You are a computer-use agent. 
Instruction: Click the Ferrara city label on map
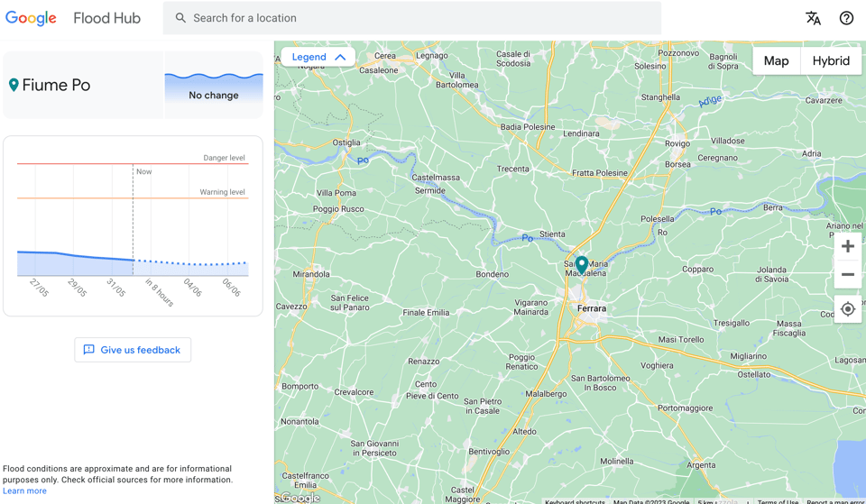pyautogui.click(x=592, y=308)
